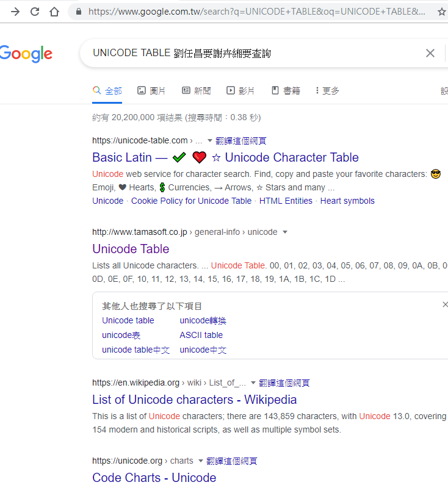Viewport: 448px width, 485px height.
Task: Switch to 新聞 news tab
Action: click(x=196, y=91)
